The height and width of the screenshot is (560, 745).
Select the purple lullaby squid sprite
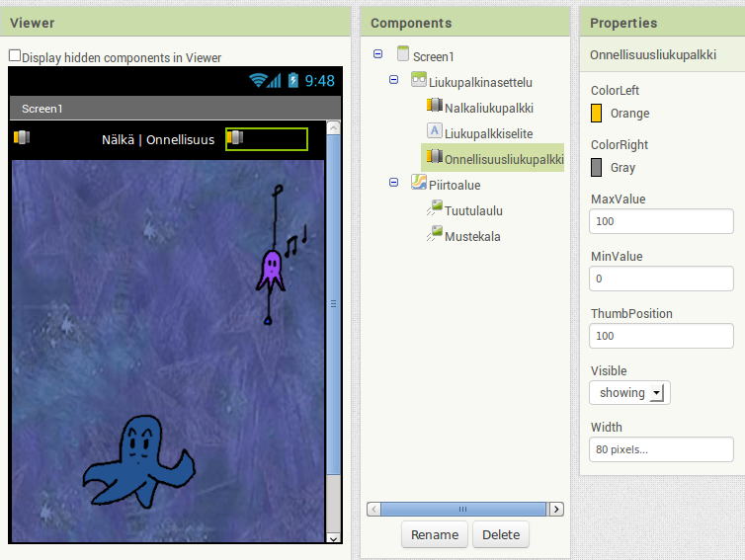click(281, 254)
